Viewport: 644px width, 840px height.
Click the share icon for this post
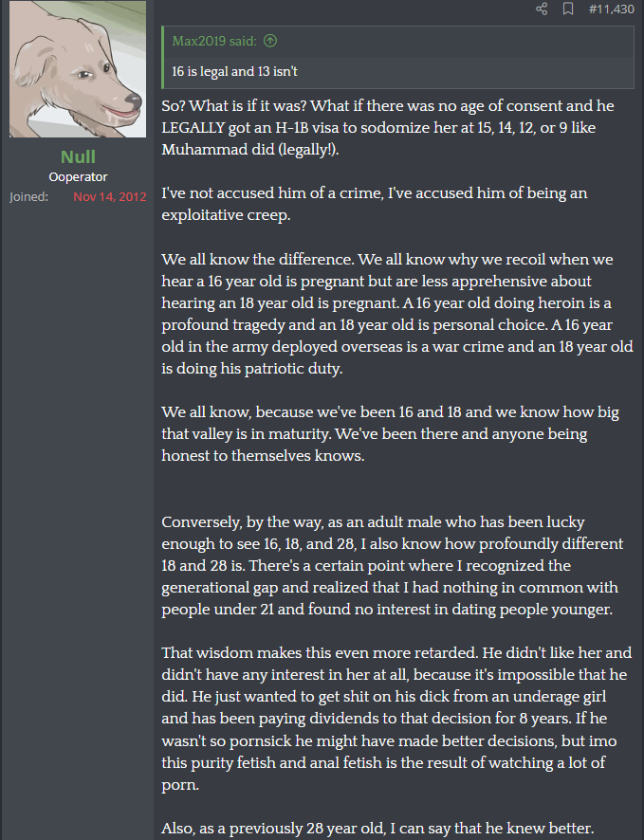coord(542,9)
